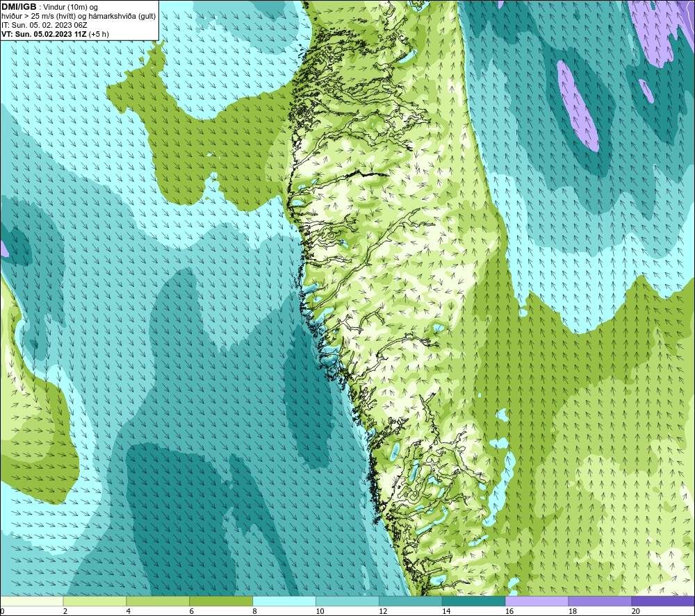695x616 pixels.
Task: Click the 'DMI/IGB : Vindur (10m) og' title line
Action: tap(49, 7)
